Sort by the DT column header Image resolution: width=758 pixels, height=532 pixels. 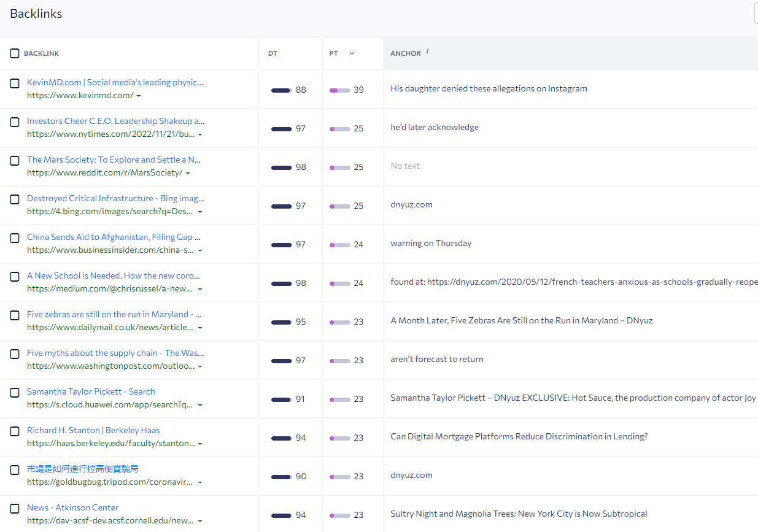tap(273, 53)
